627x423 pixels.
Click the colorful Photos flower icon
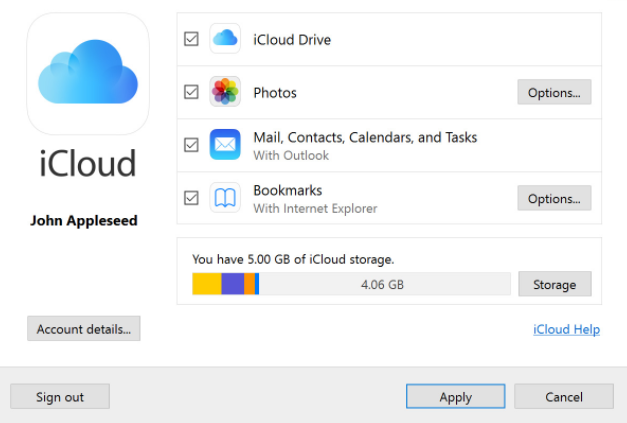coord(225,92)
